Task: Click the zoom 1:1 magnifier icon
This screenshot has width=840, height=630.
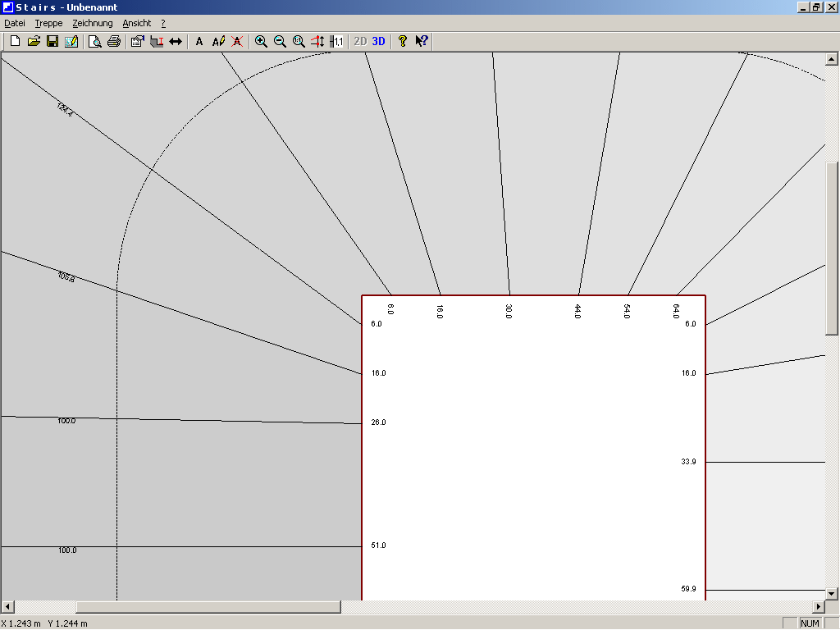Action: click(x=299, y=41)
